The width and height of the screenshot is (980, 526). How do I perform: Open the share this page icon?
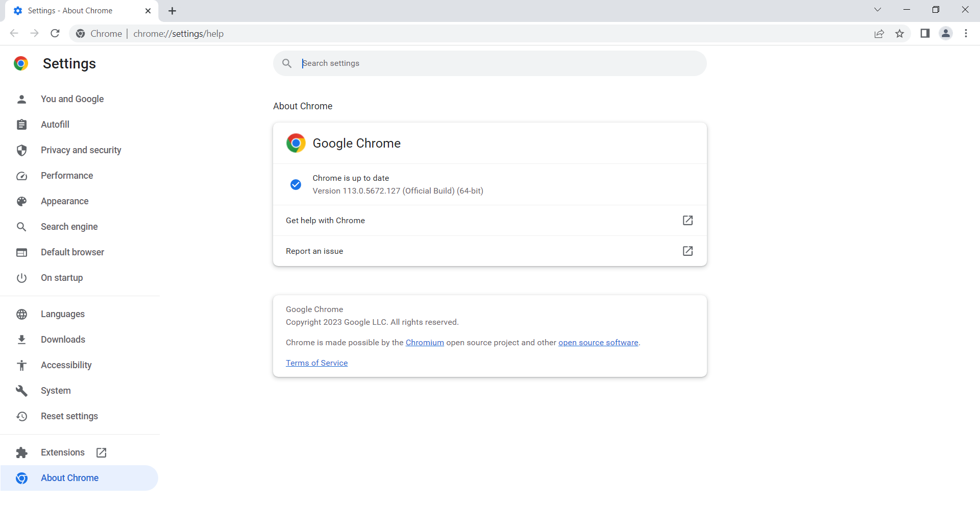click(879, 34)
